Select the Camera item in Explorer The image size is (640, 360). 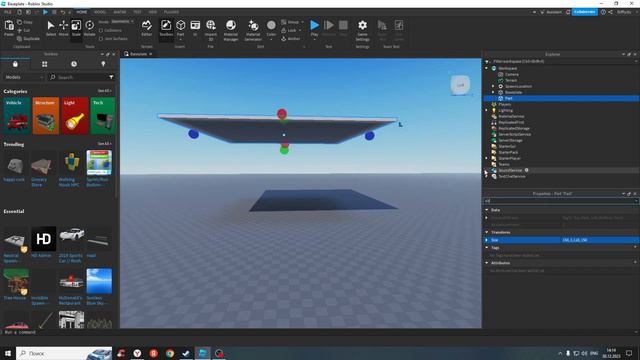coord(511,74)
